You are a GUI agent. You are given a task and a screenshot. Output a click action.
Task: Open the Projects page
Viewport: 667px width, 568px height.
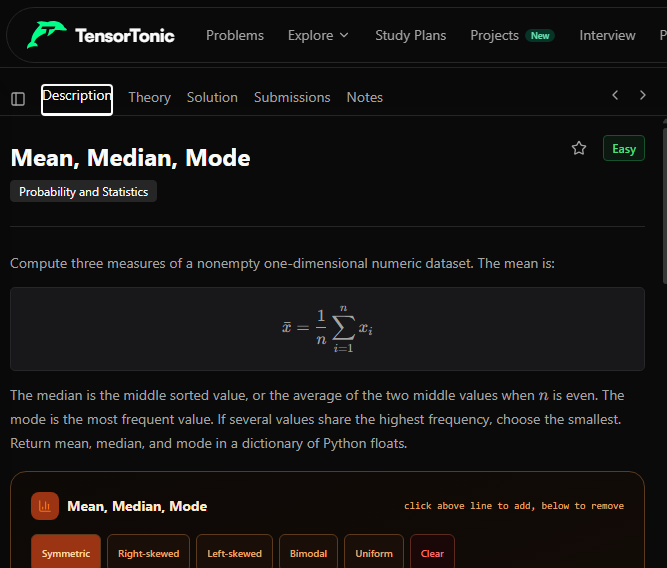pos(494,35)
